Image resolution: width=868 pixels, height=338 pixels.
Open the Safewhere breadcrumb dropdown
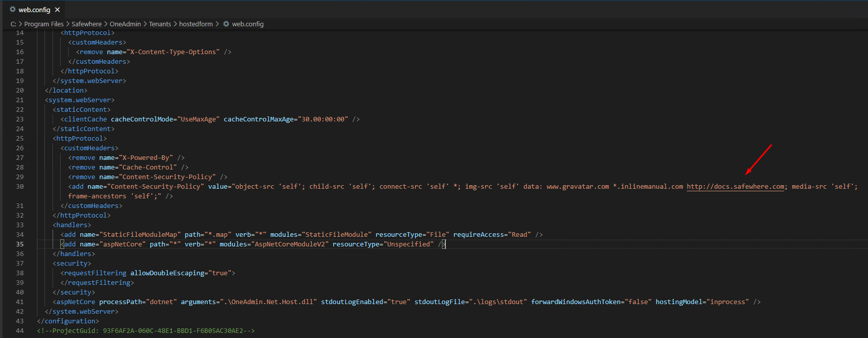(86, 24)
